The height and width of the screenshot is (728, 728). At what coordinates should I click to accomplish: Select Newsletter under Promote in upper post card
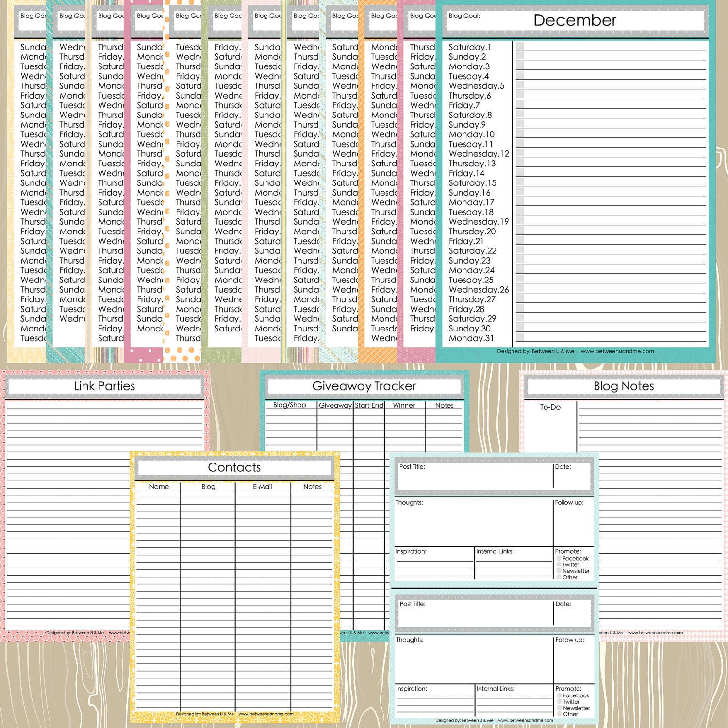pyautogui.click(x=559, y=571)
